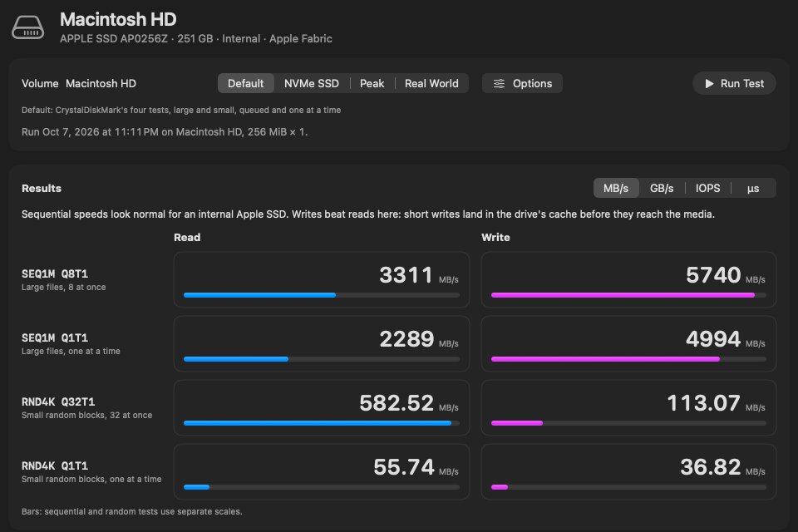The width and height of the screenshot is (798, 532).
Task: Click the SEQ1M Q8T1 read bar
Action: click(x=322, y=295)
